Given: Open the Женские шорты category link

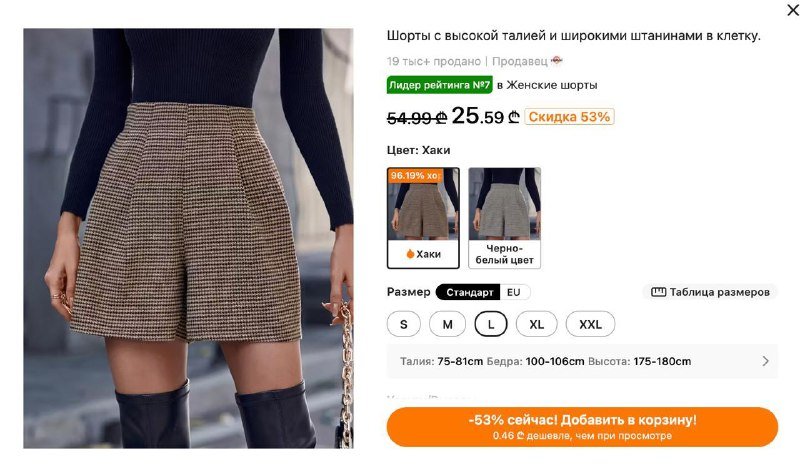Looking at the screenshot, I should (552, 85).
